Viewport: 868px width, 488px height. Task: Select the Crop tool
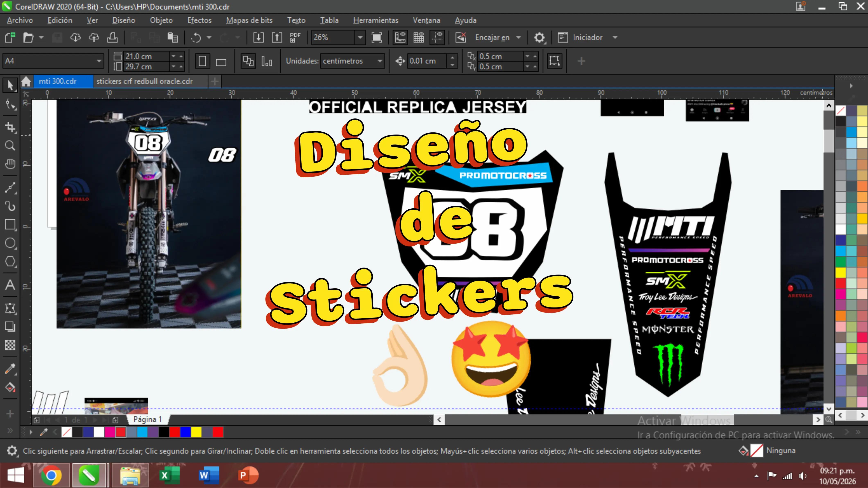10,127
